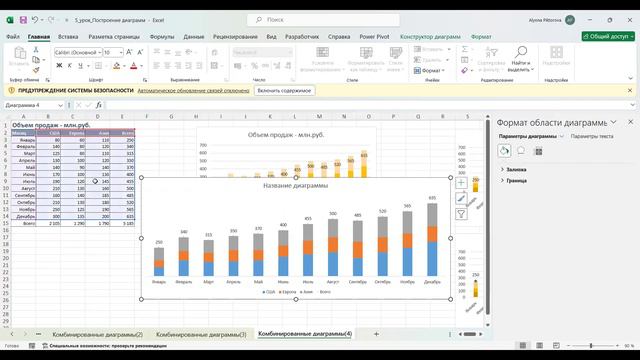
Task: Toggle italic К formatting
Action: [x=69, y=65]
